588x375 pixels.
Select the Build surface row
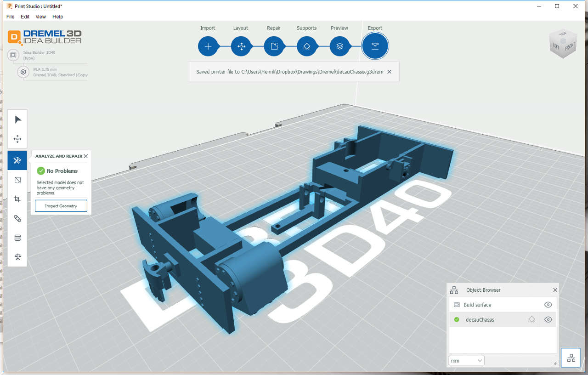point(503,305)
